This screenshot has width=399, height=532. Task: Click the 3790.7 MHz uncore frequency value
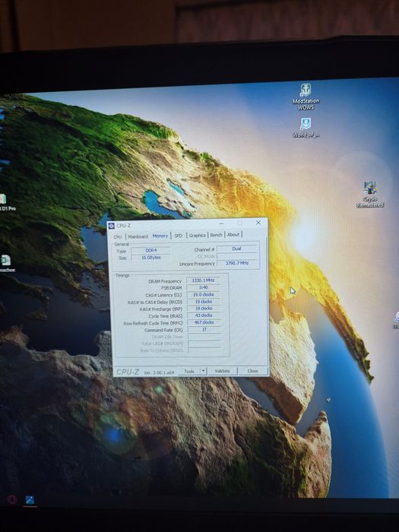point(237,263)
